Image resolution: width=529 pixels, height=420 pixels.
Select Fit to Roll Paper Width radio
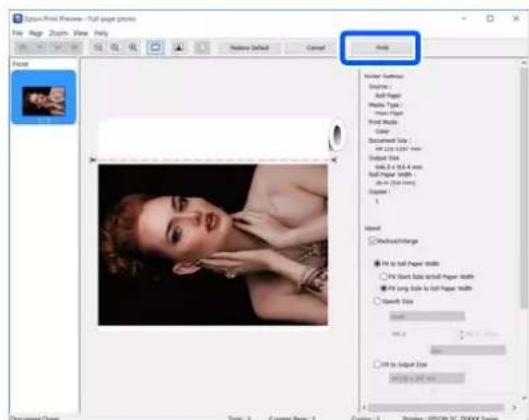377,263
